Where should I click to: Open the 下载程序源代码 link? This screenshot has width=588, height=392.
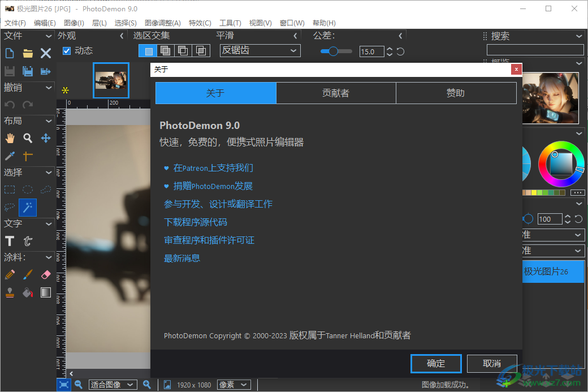[196, 222]
